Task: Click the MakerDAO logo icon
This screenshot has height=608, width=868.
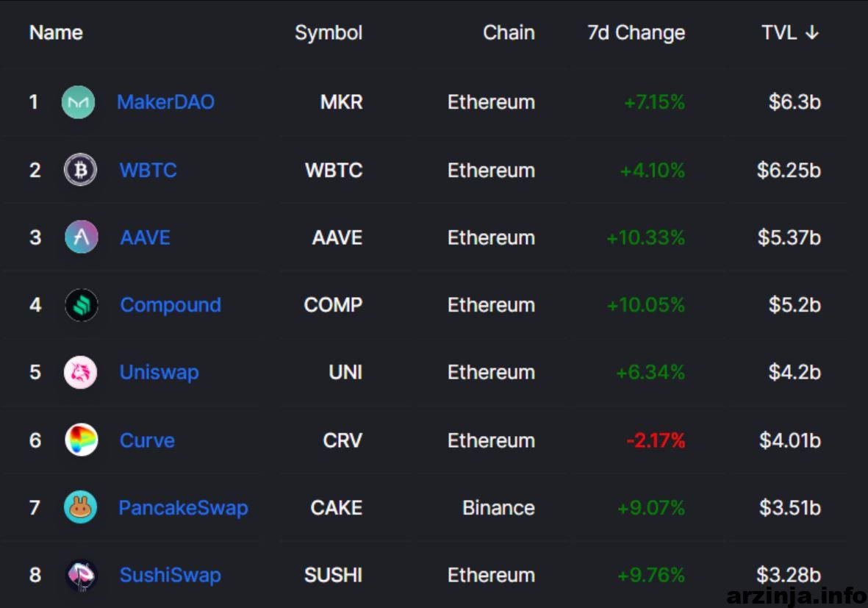Action: click(x=78, y=102)
